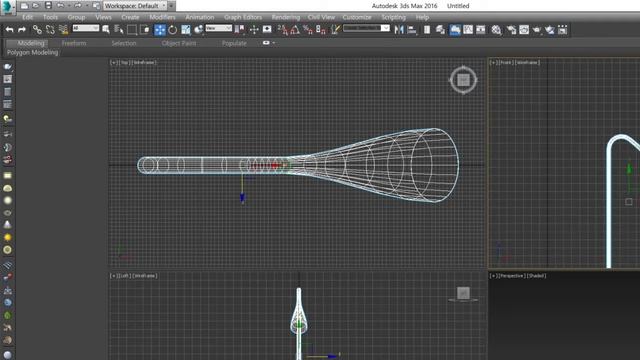Select the Select and Rotate tool
640x360 pixels.
(173, 29)
